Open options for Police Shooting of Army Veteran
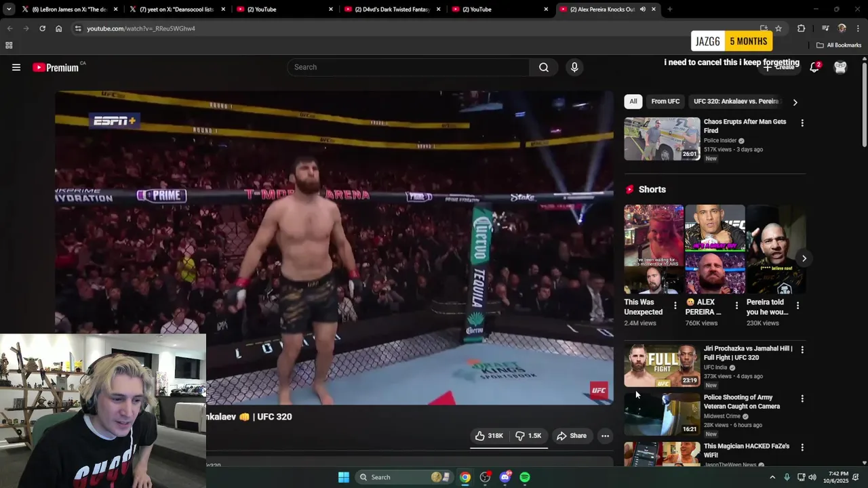The width and height of the screenshot is (868, 488). coord(802,399)
